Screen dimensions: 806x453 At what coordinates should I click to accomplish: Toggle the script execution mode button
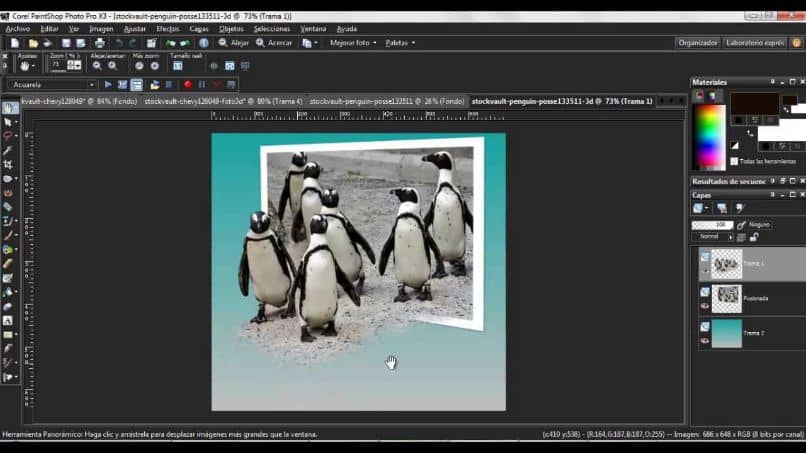click(x=136, y=85)
